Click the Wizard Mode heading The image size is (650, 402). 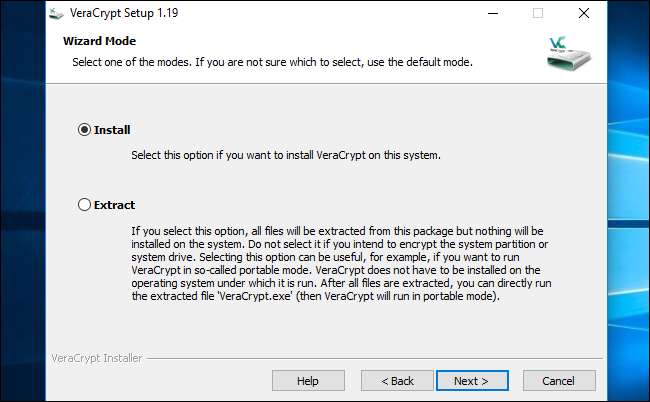coord(99,41)
